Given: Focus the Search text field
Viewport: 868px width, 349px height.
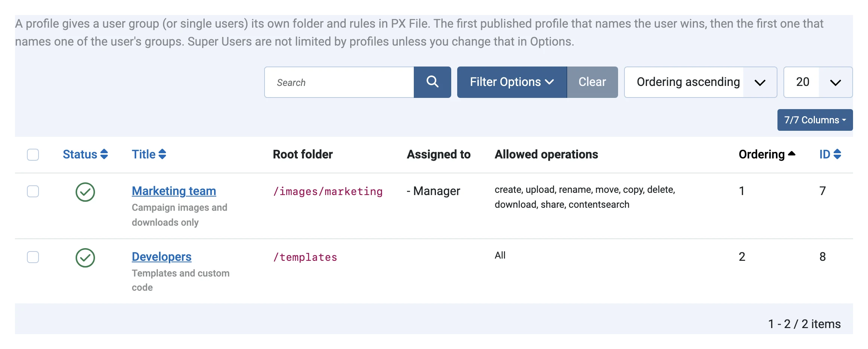Looking at the screenshot, I should click(x=339, y=82).
